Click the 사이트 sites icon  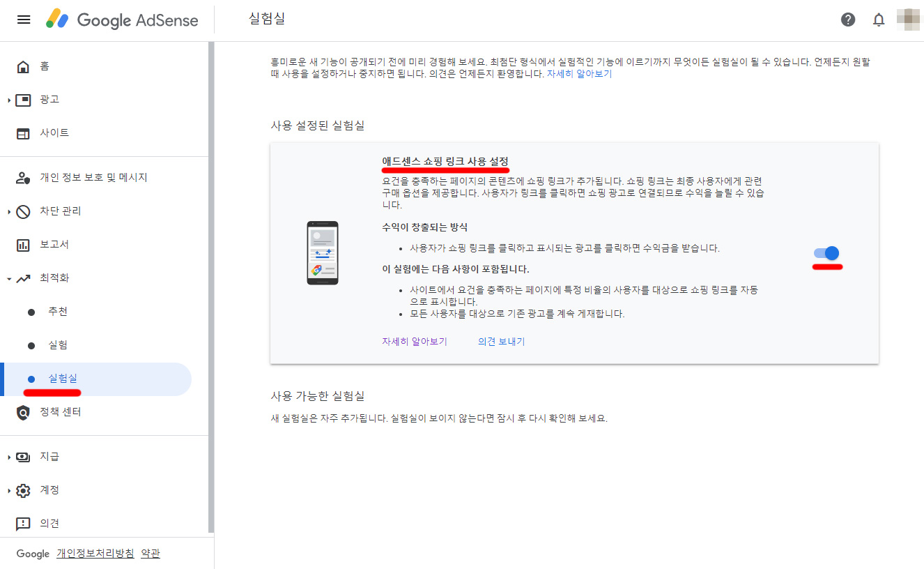tap(23, 133)
